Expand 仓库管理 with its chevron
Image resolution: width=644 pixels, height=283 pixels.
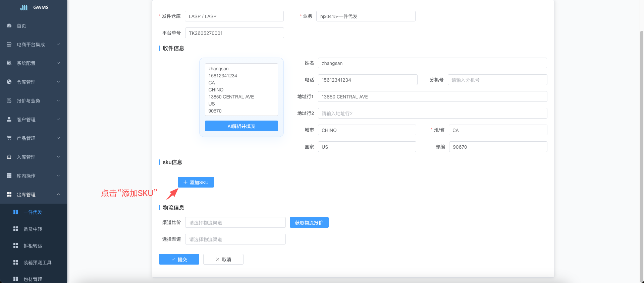tap(58, 82)
